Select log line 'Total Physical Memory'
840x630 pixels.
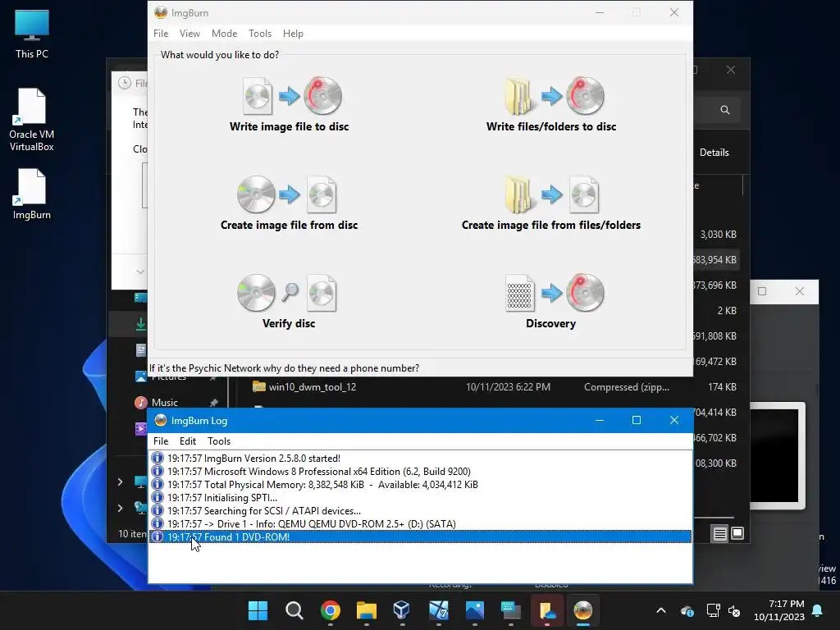coord(421,484)
